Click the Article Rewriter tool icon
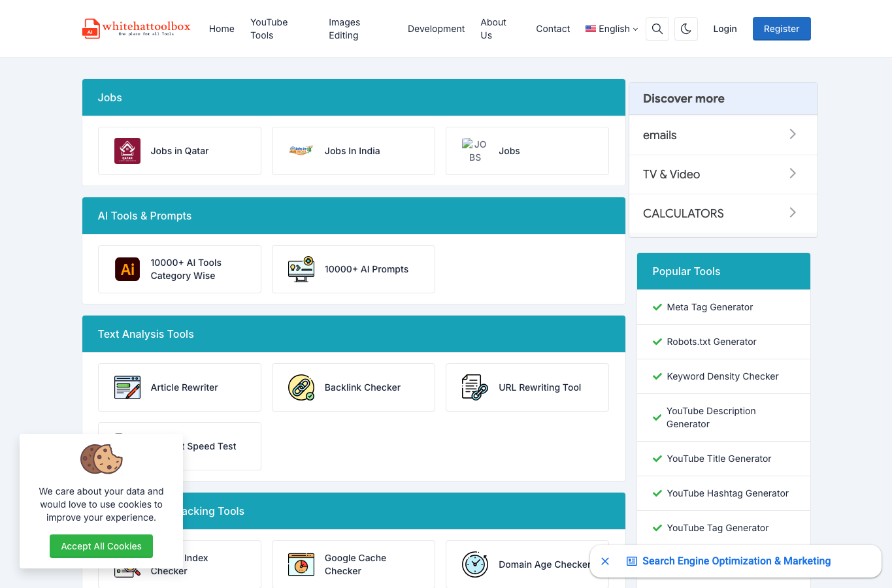Viewport: 892px width, 588px height. tap(127, 387)
